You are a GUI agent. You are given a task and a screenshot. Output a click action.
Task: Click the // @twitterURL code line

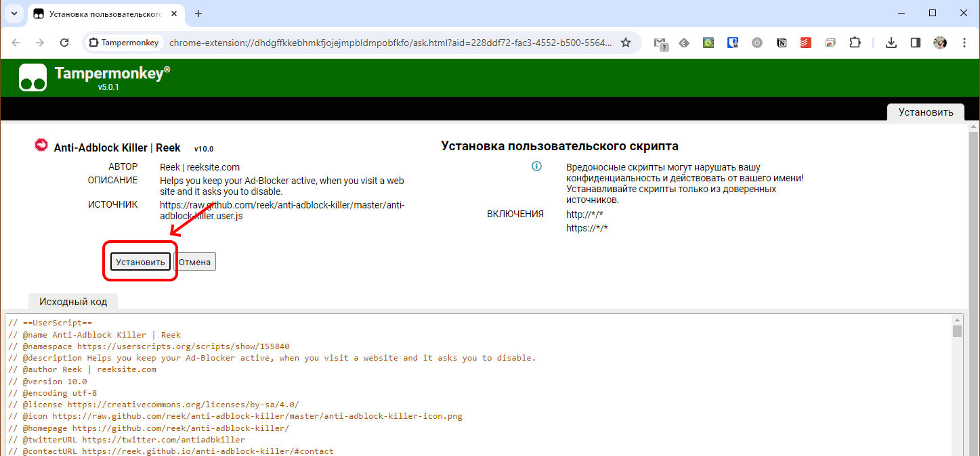tap(127, 440)
